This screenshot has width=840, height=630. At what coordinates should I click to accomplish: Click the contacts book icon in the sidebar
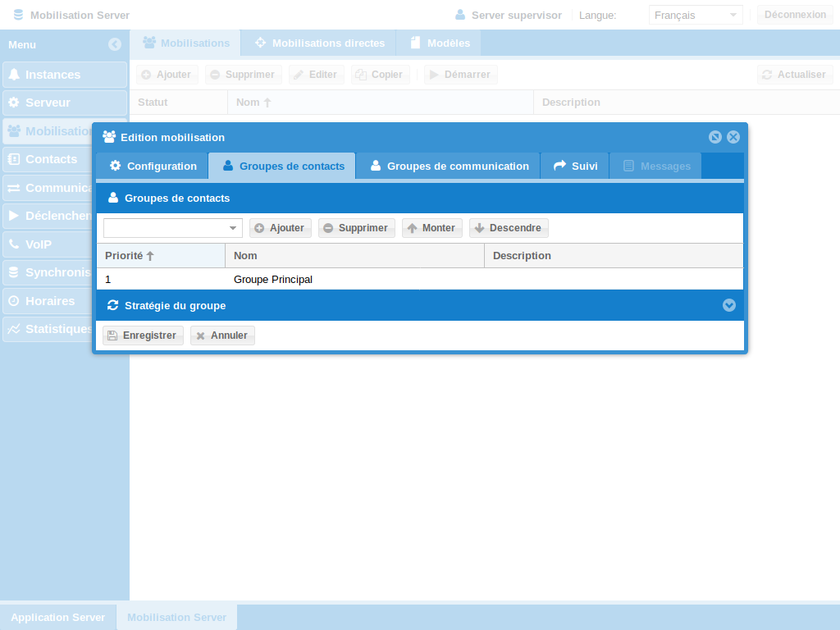(14, 159)
